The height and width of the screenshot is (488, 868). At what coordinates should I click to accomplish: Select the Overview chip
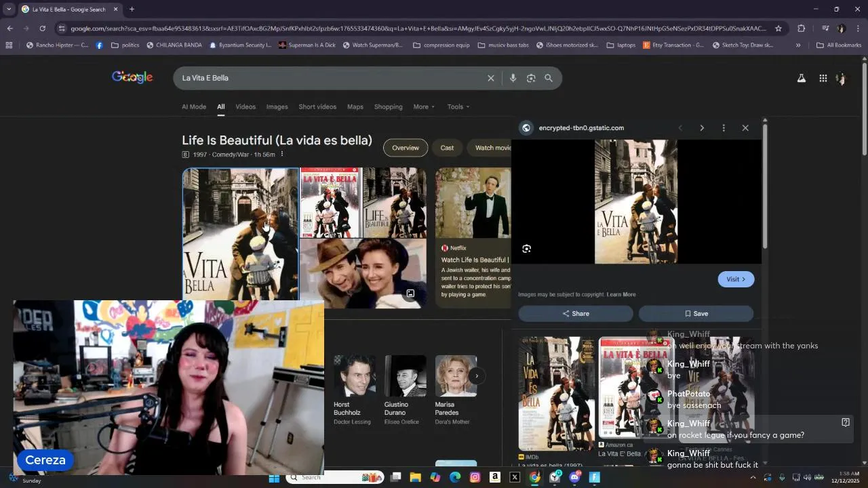tap(406, 148)
